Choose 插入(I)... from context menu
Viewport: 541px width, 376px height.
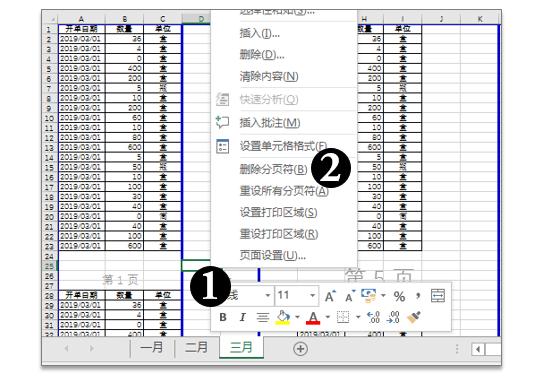click(284, 33)
